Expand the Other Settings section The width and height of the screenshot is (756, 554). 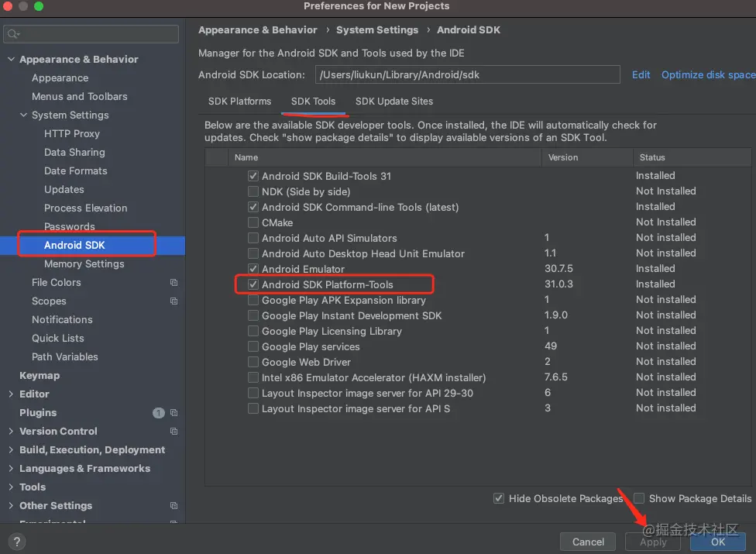pos(11,505)
